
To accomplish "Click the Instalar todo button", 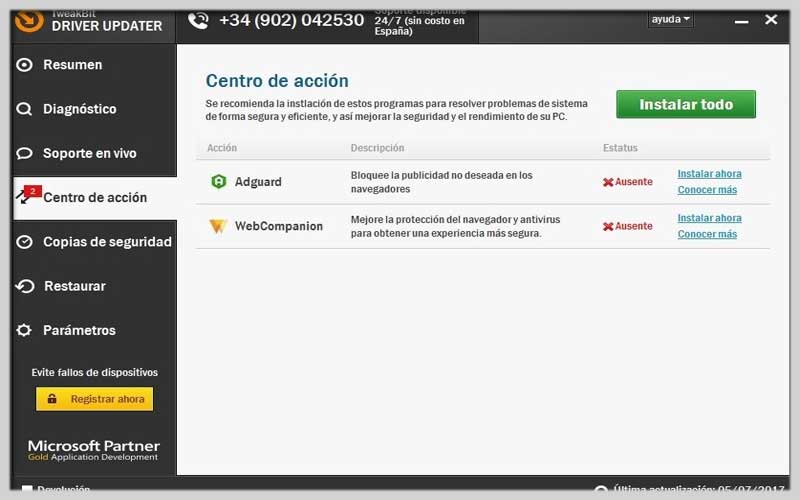I will pos(686,104).
